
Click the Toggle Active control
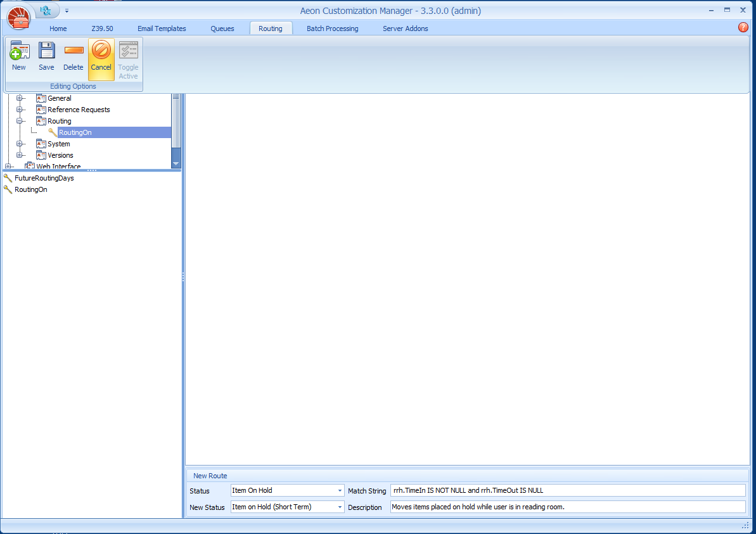click(x=128, y=60)
